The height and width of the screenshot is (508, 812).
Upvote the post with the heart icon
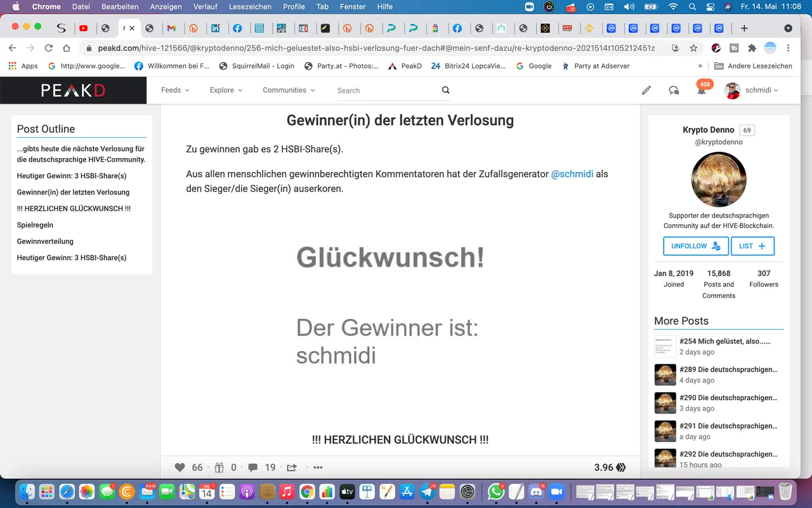pyautogui.click(x=180, y=467)
